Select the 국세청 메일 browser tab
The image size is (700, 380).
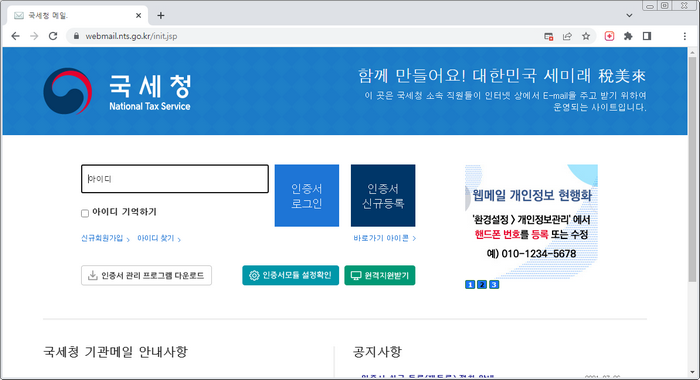tap(77, 16)
